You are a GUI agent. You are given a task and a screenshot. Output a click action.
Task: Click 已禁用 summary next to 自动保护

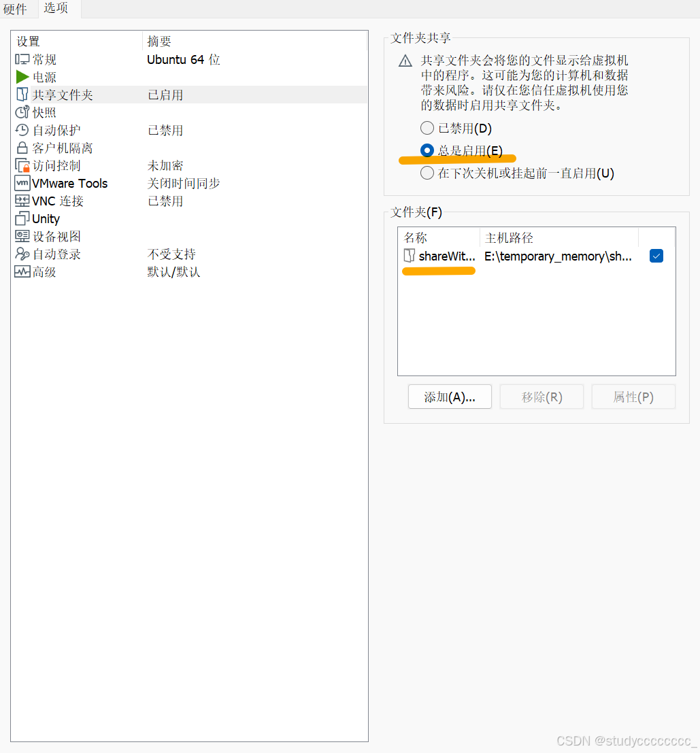pyautogui.click(x=165, y=130)
